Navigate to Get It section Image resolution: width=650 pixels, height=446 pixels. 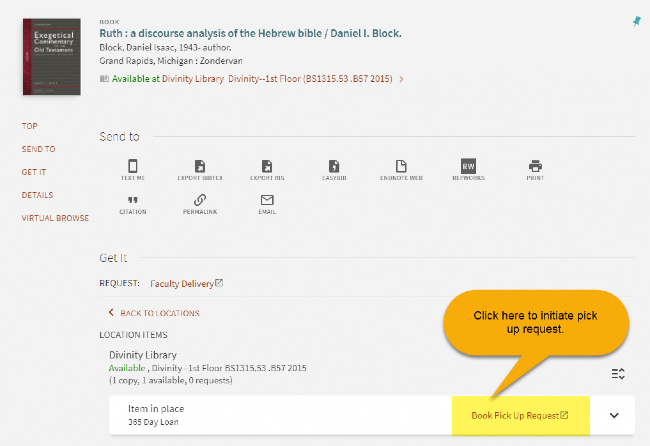point(34,172)
